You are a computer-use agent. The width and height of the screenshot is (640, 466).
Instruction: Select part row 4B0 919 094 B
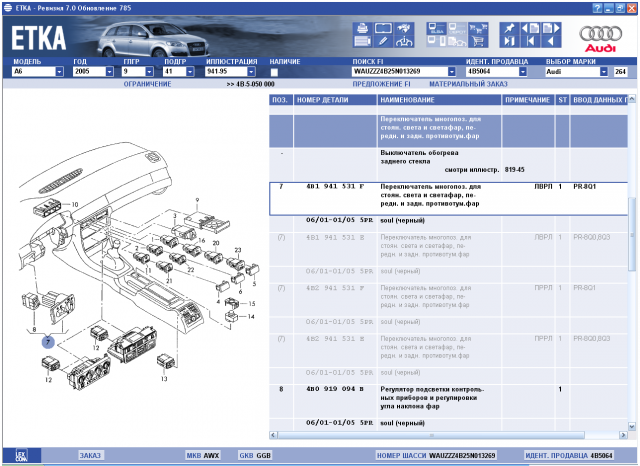[x=449, y=402]
